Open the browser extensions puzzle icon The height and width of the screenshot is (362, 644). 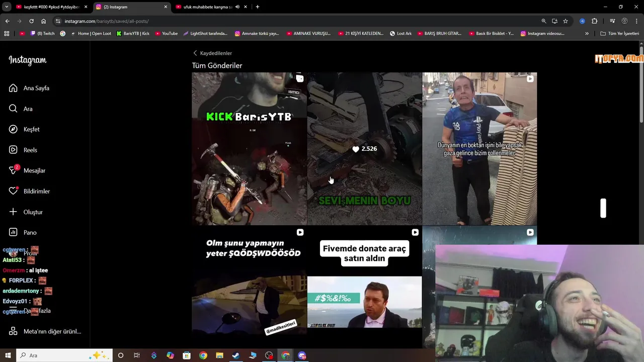594,21
